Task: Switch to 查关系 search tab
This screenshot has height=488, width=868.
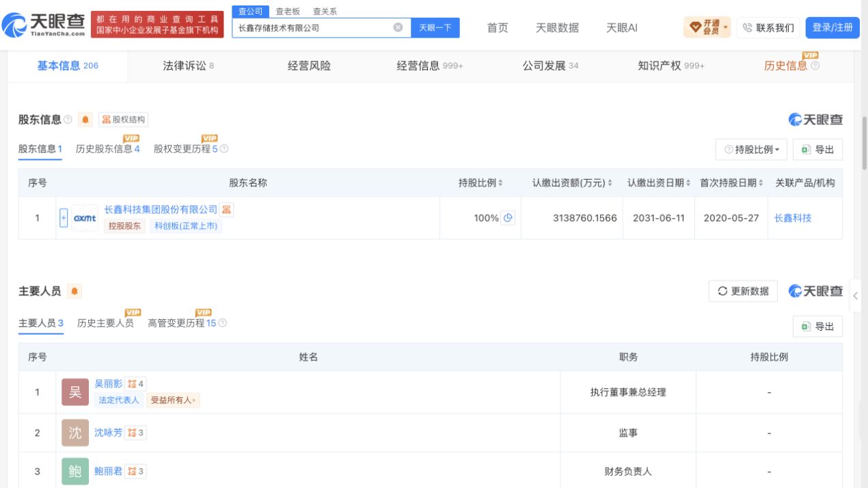Action: [325, 12]
